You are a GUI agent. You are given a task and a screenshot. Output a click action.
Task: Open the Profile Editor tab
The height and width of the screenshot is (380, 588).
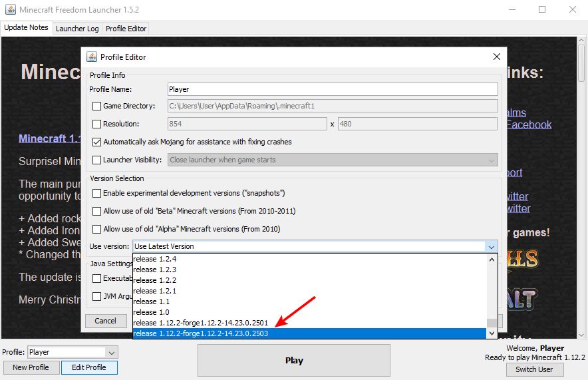(126, 29)
